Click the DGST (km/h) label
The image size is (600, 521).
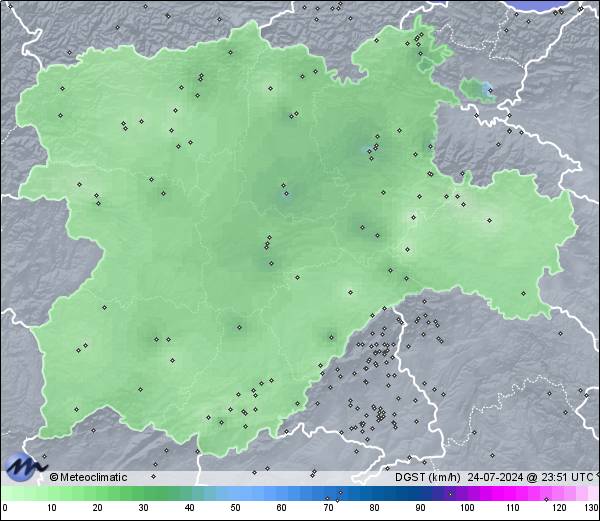click(427, 477)
